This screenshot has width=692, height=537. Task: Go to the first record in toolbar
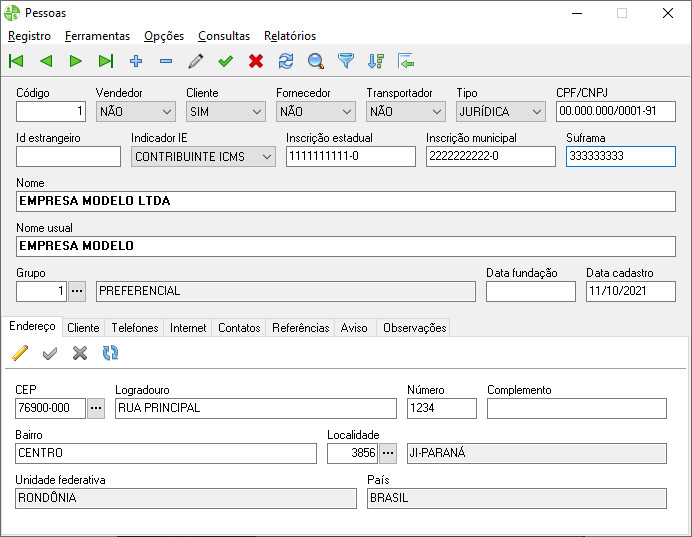point(16,62)
